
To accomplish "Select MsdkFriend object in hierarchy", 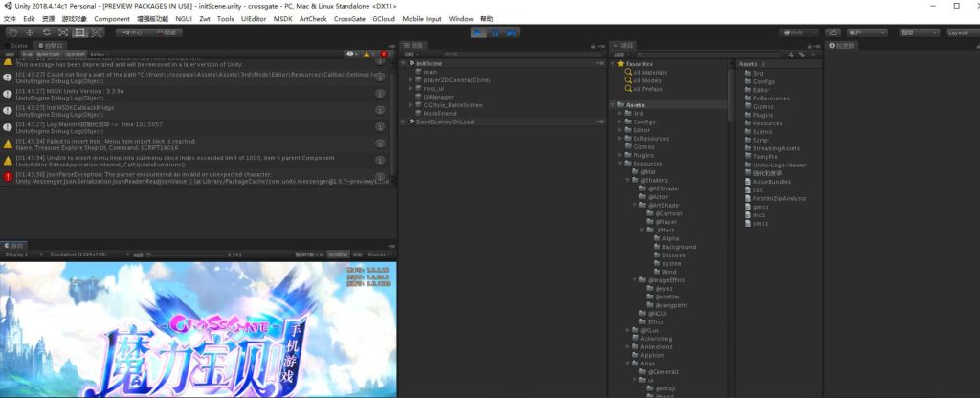I will coord(439,114).
